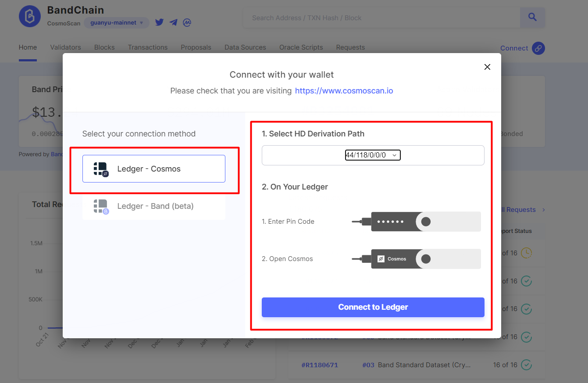The width and height of the screenshot is (588, 383).
Task: Open BandChain's Twitter profile icon
Action: click(x=159, y=22)
